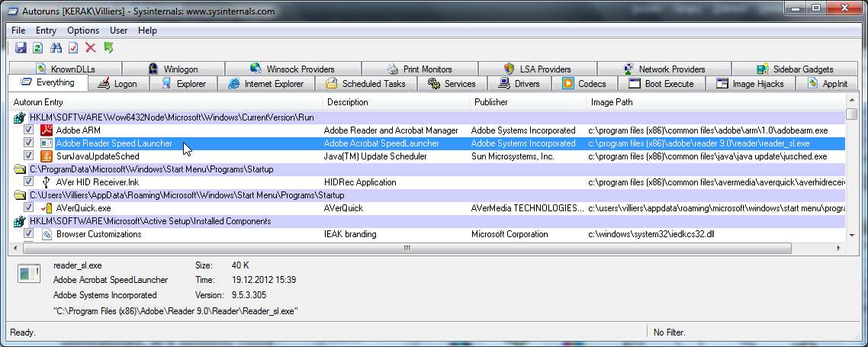Viewport: 868px width, 347px height.
Task: Open the File menu
Action: (18, 31)
